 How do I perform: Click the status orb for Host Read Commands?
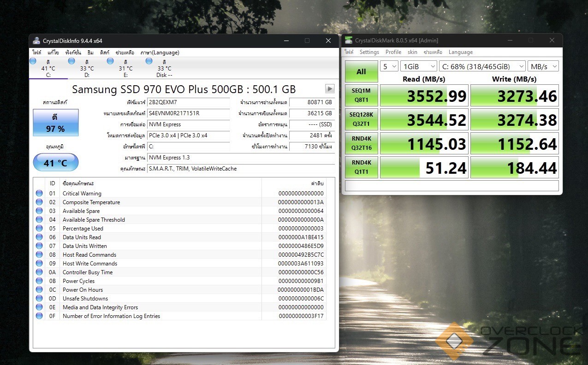pos(39,255)
